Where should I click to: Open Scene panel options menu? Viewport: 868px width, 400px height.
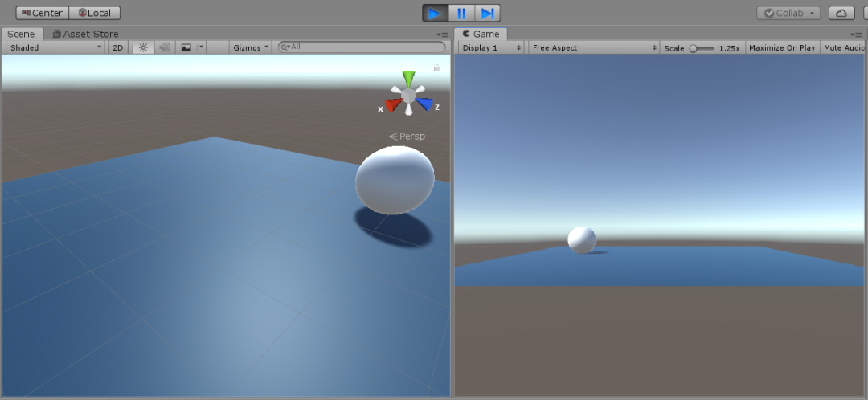(x=442, y=35)
